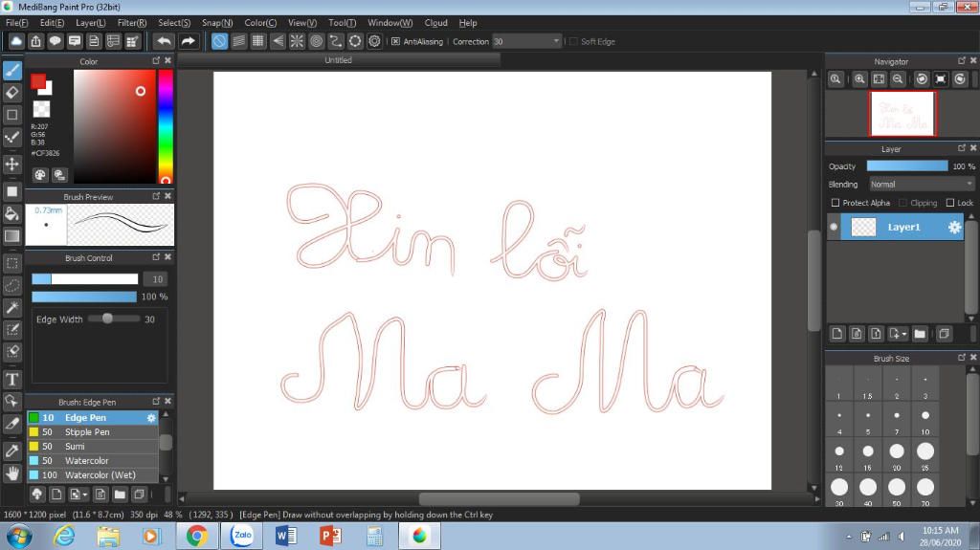The height and width of the screenshot is (550, 980).
Task: Undock the Color panel
Action: point(156,60)
